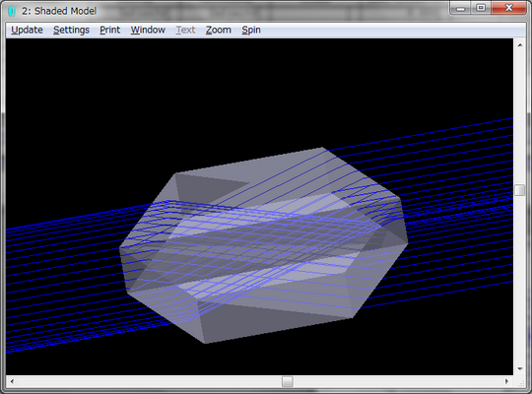Minimize the Shaded Model window
Viewport: 532px width, 394px height.
(460, 8)
